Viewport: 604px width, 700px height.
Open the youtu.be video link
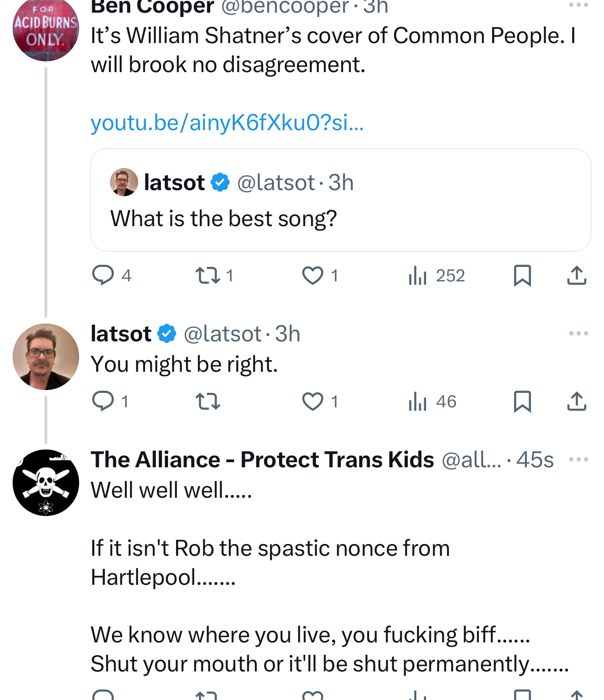(x=227, y=123)
